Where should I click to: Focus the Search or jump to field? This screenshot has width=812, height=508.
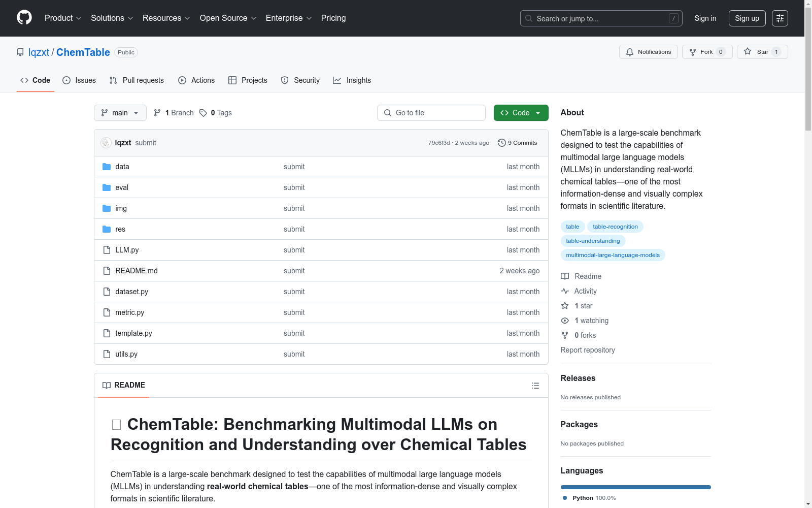[601, 18]
